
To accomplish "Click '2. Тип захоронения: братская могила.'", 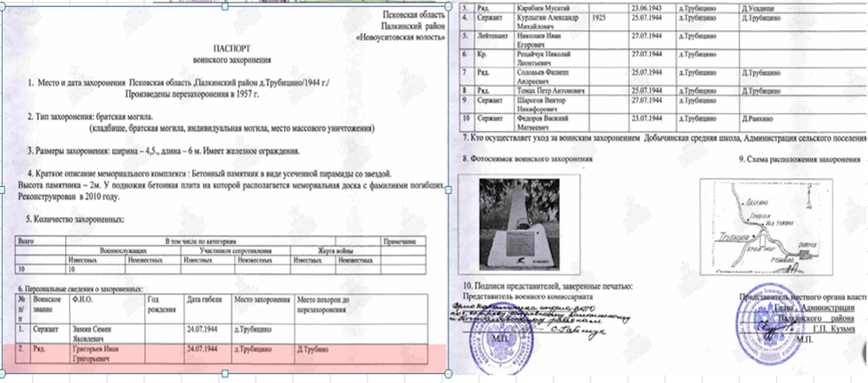I will (x=92, y=118).
